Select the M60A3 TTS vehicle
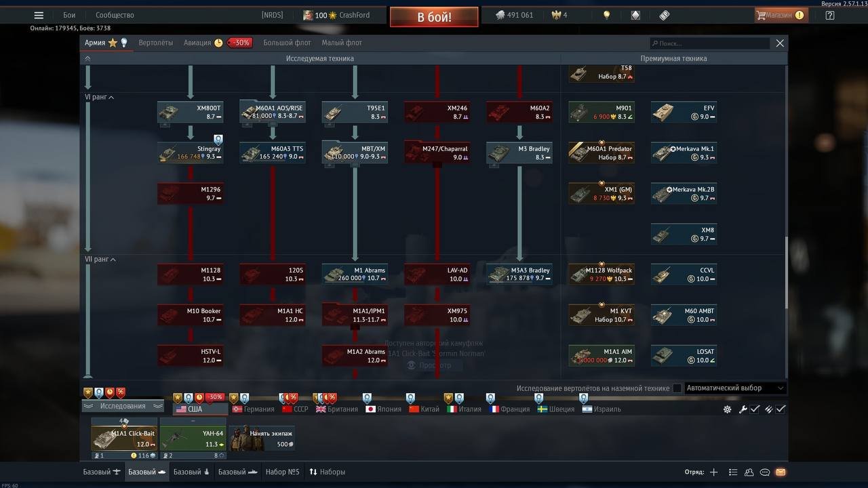The height and width of the screenshot is (488, 868). [273, 152]
